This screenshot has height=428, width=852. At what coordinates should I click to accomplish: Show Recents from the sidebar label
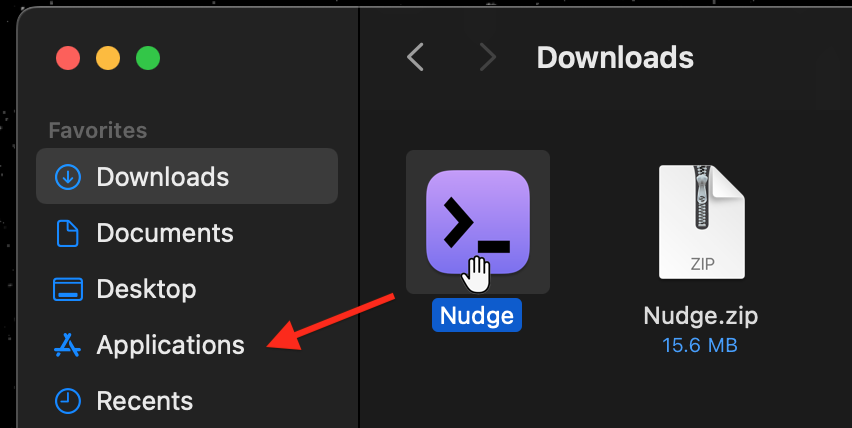[x=145, y=401]
